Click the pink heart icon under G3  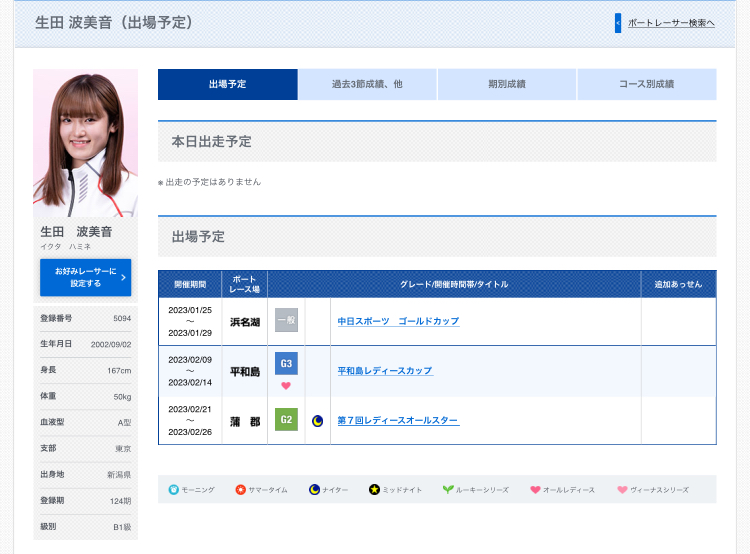pos(286,385)
